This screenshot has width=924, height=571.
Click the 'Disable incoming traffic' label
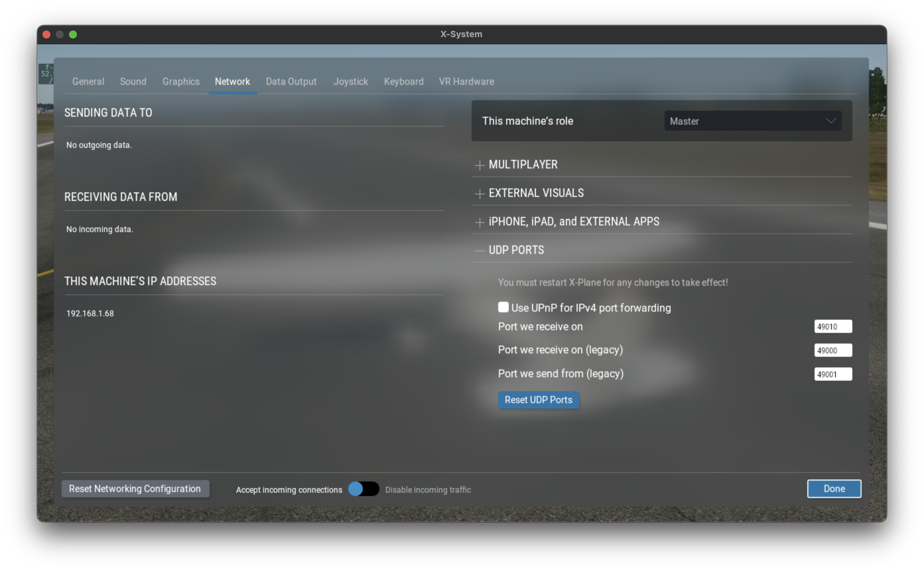(x=428, y=490)
